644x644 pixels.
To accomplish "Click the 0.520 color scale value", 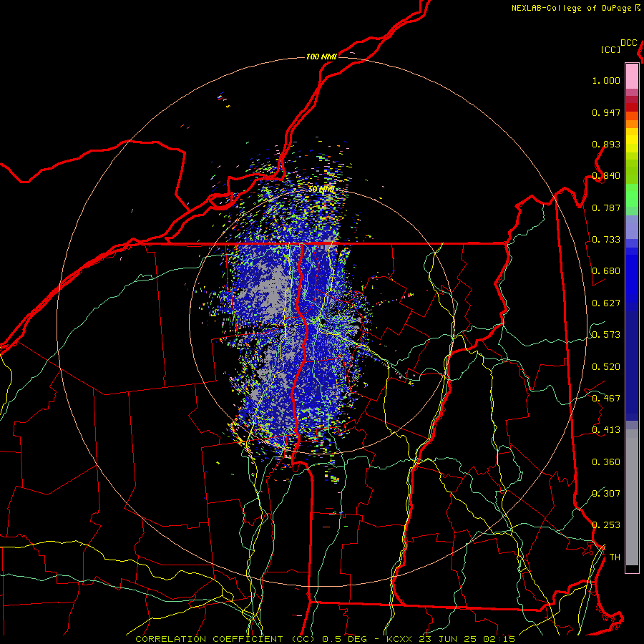I will [x=606, y=367].
